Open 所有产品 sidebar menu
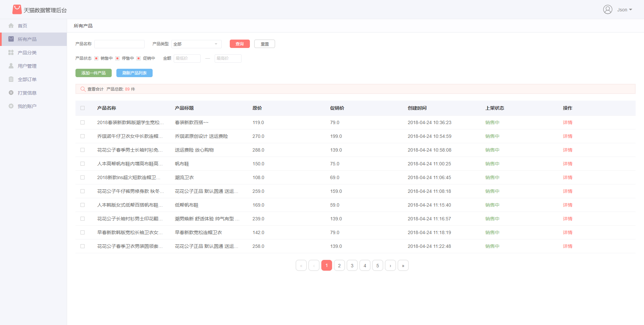Screen dimensions: 644x325 click(34, 39)
